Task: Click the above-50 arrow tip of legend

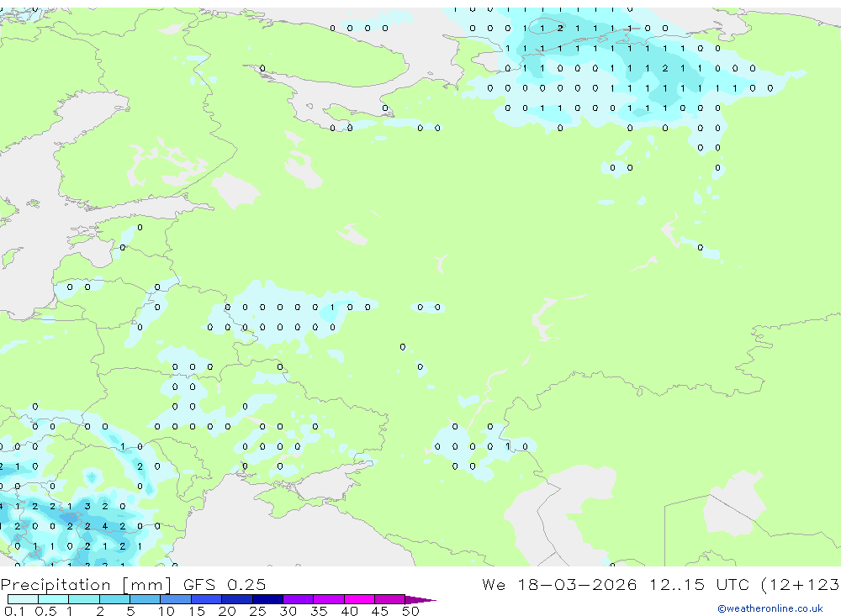Action: click(420, 600)
